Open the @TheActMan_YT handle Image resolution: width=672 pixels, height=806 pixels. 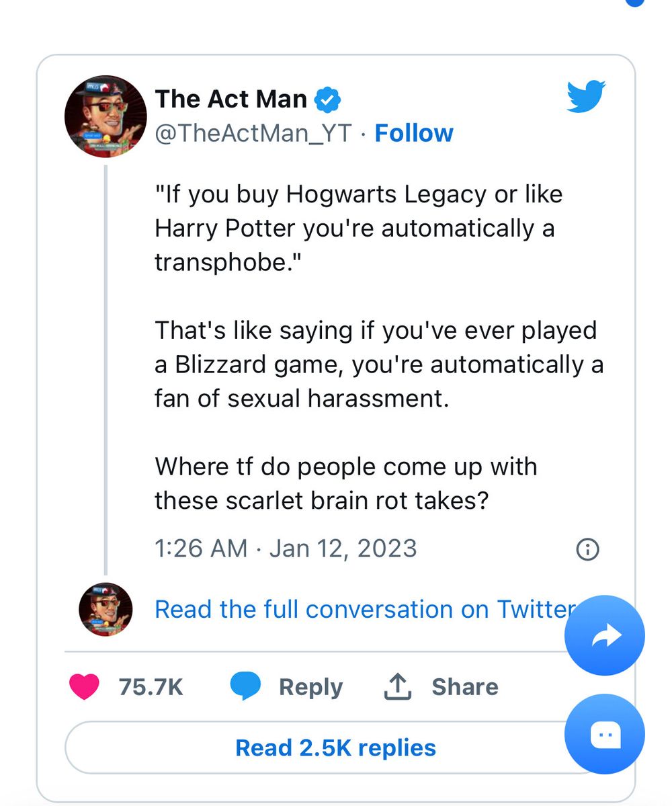(253, 133)
